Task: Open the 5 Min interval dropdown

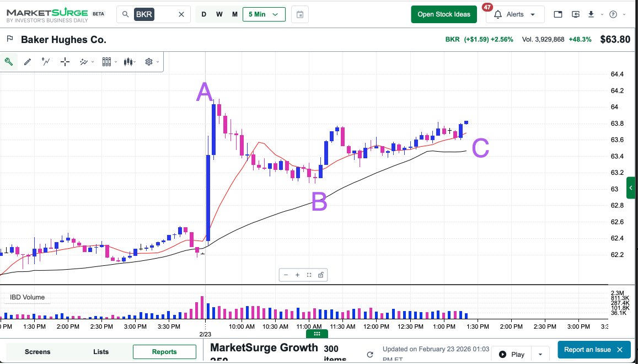Action: [264, 14]
